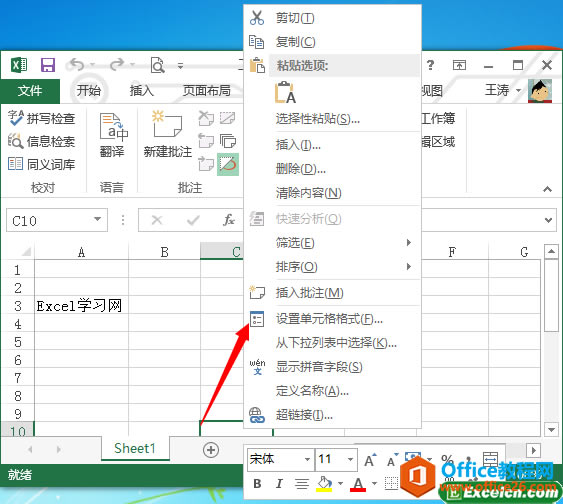Screen dimensions: 563x504
Task: Select 清除内容(N) clear contents
Action: [332, 193]
